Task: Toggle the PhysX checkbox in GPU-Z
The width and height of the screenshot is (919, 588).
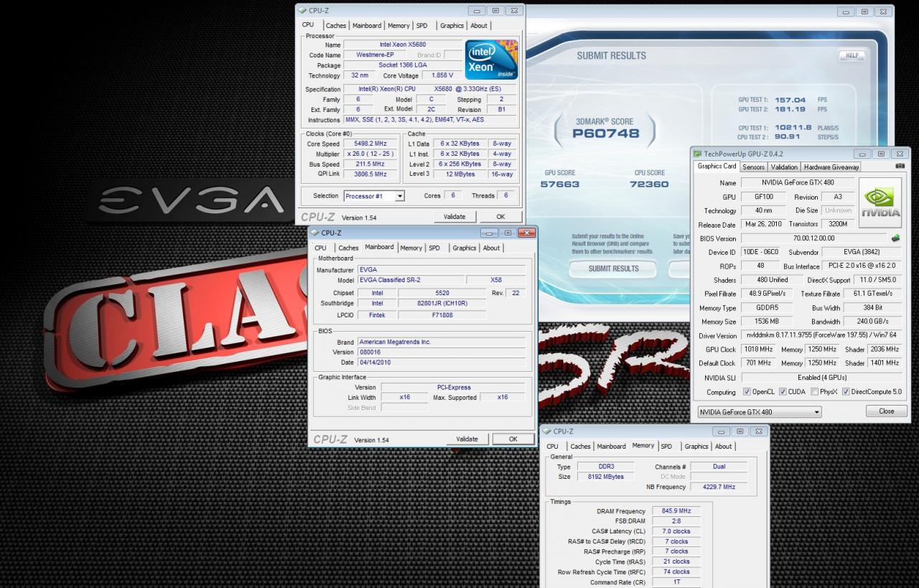Action: click(x=814, y=392)
